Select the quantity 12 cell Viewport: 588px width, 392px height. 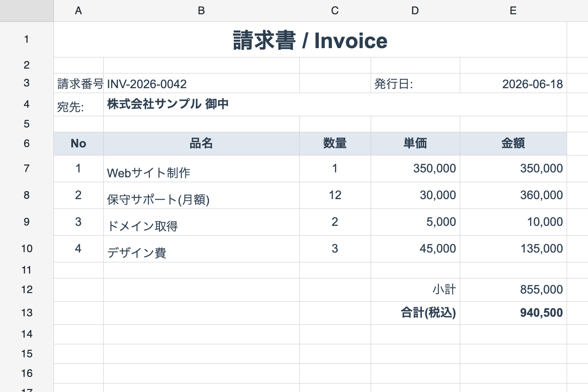click(x=335, y=195)
